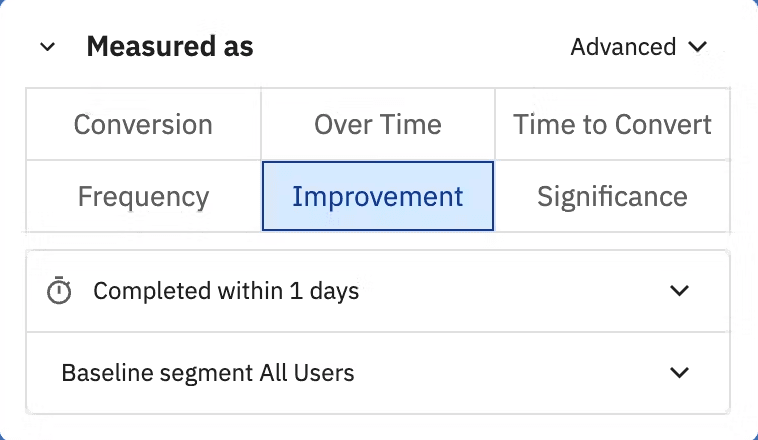Open Completed within 1 days dropdown
Screen dimensions: 758x440
[378, 291]
